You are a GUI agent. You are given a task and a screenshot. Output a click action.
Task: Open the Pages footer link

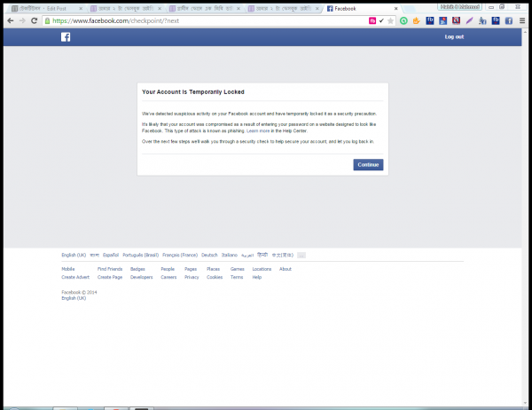[191, 269]
